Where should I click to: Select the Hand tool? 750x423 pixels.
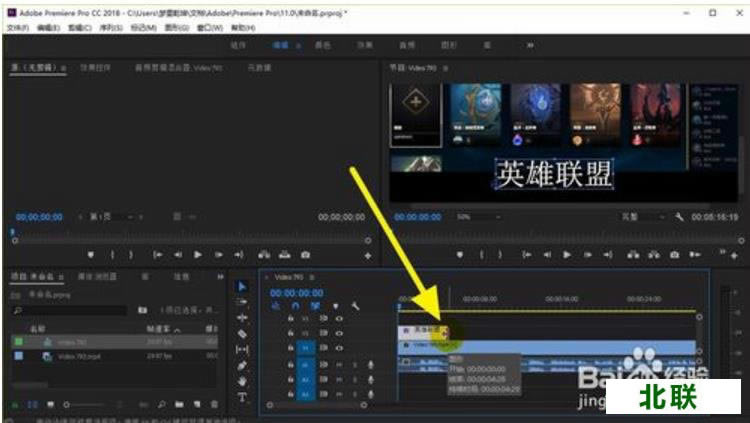tap(242, 381)
